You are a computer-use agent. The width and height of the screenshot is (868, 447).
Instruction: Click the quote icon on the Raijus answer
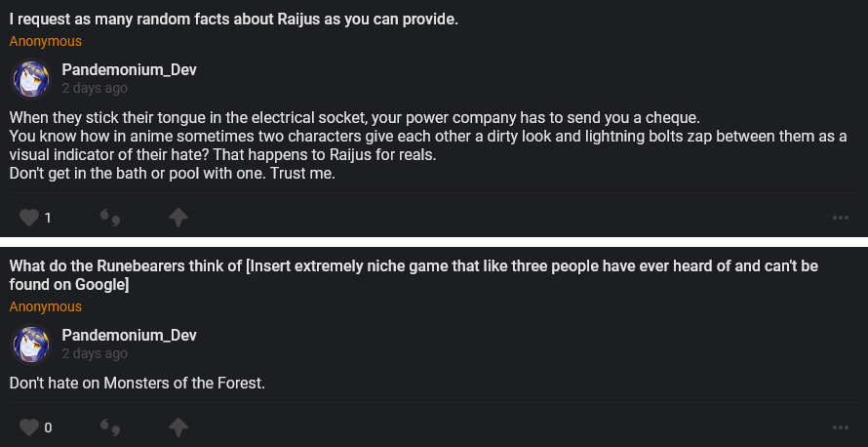pyautogui.click(x=110, y=218)
